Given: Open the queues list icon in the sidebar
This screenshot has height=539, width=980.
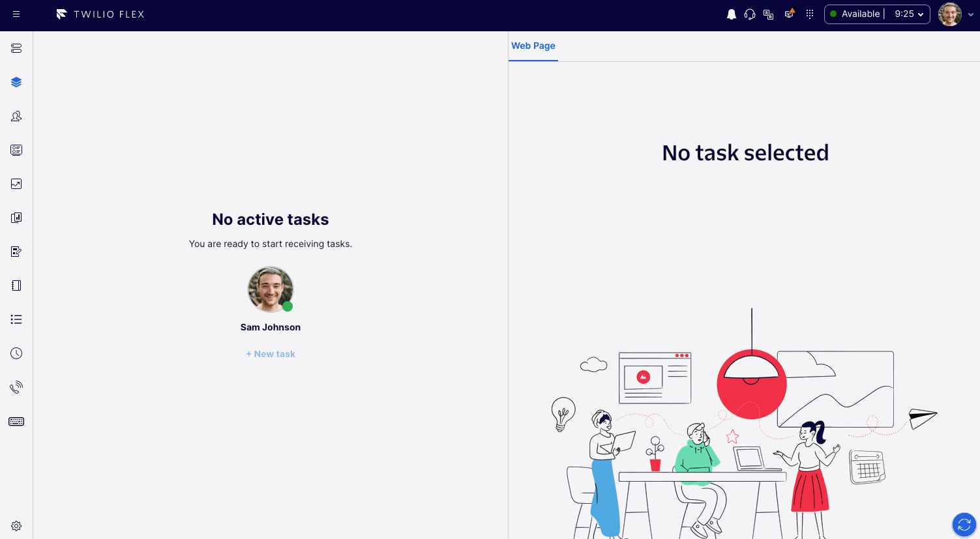Looking at the screenshot, I should 16,319.
